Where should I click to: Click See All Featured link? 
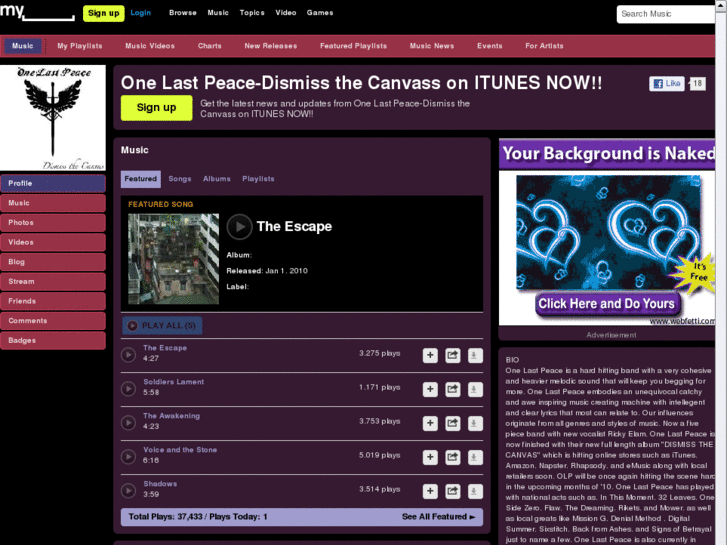(439, 517)
